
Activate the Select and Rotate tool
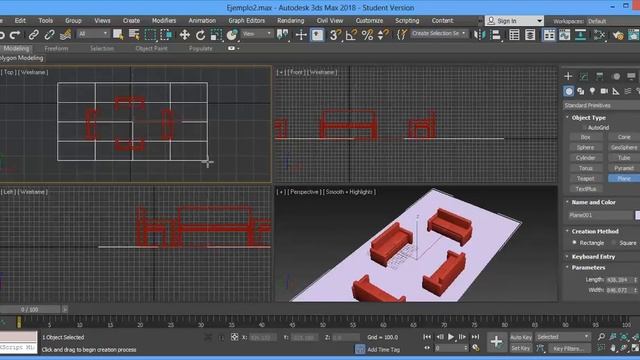200,35
